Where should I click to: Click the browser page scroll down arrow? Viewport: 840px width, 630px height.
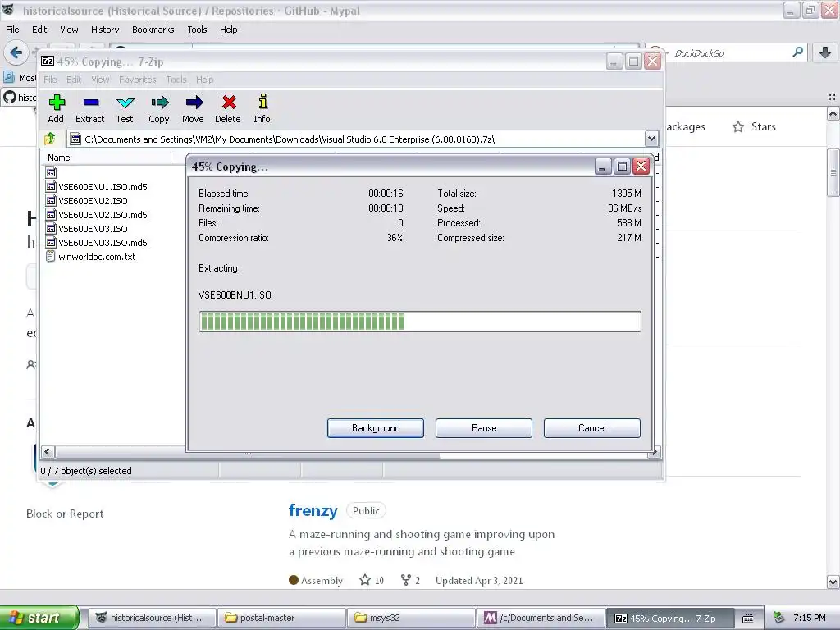833,582
